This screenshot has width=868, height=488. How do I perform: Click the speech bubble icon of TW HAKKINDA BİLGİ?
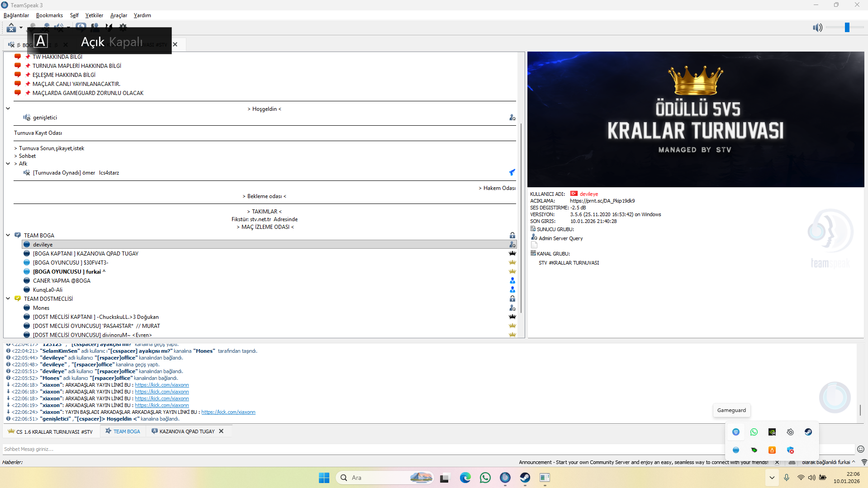pos(18,57)
